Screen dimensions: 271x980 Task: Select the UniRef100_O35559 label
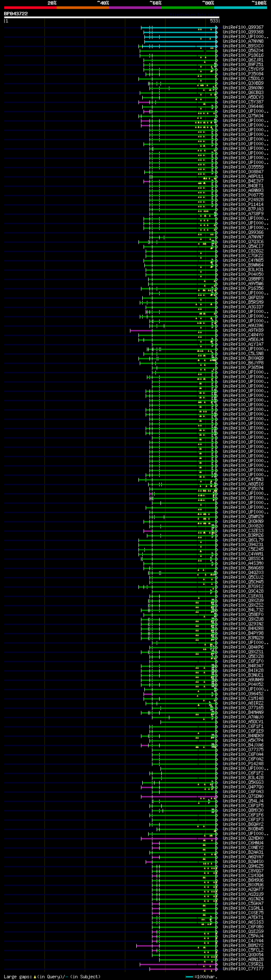click(x=243, y=167)
